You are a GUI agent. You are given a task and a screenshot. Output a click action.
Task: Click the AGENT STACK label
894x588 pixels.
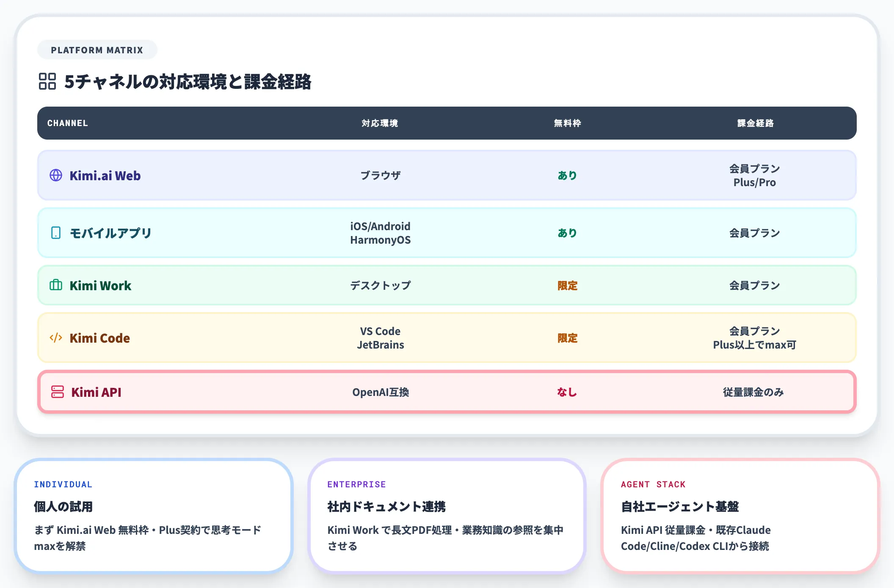click(x=653, y=484)
